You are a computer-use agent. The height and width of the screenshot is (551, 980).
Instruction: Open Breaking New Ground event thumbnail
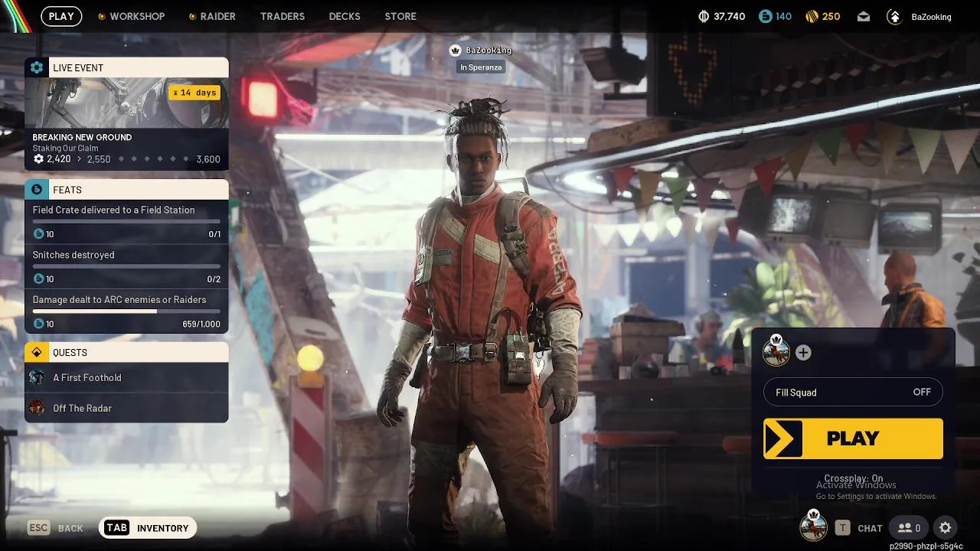pyautogui.click(x=126, y=103)
